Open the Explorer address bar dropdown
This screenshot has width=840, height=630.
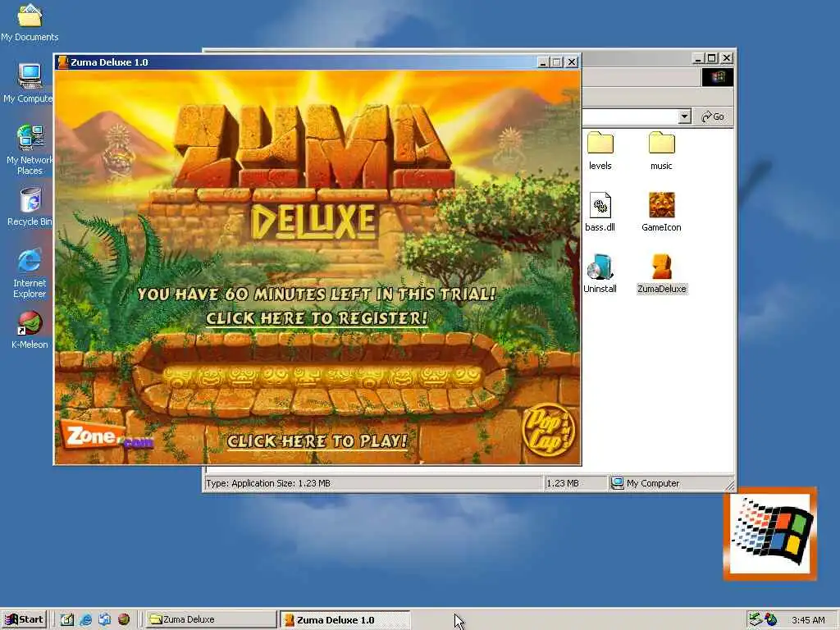coord(684,116)
